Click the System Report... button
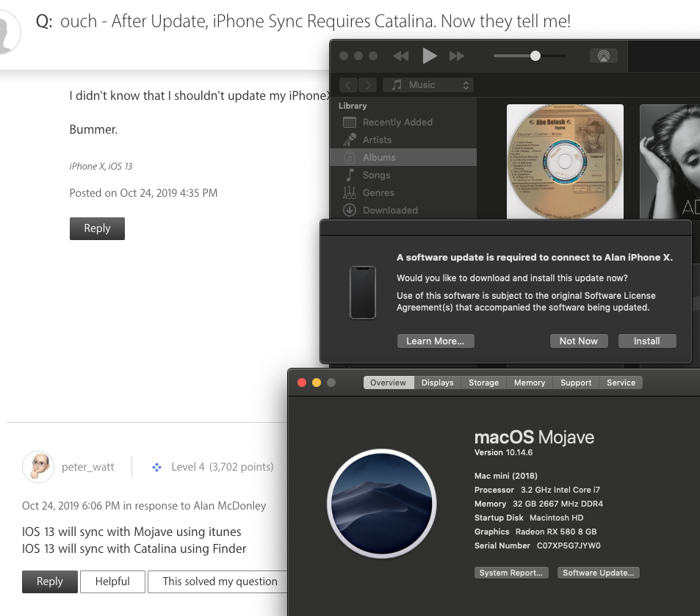The width and height of the screenshot is (700, 616). [x=511, y=573]
